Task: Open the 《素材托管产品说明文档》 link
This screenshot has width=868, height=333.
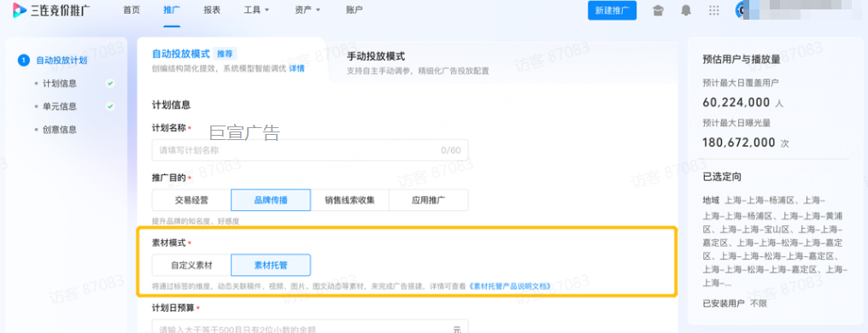Action: pyautogui.click(x=510, y=286)
